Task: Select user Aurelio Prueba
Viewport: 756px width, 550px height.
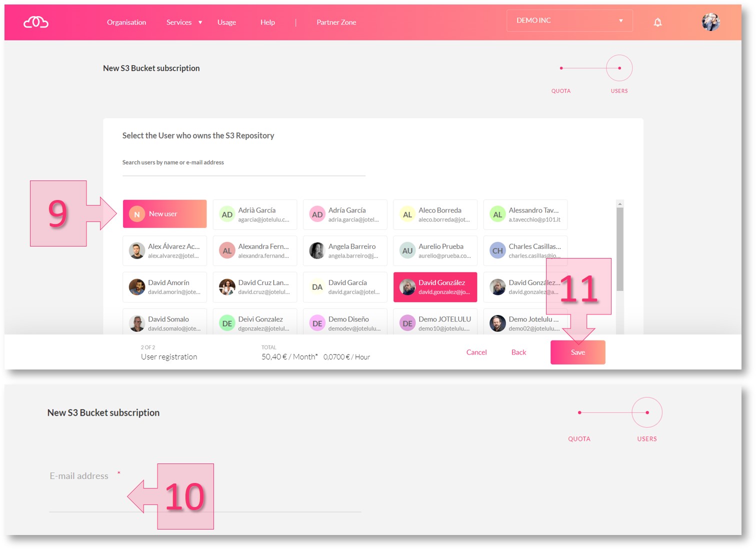Action: point(434,250)
